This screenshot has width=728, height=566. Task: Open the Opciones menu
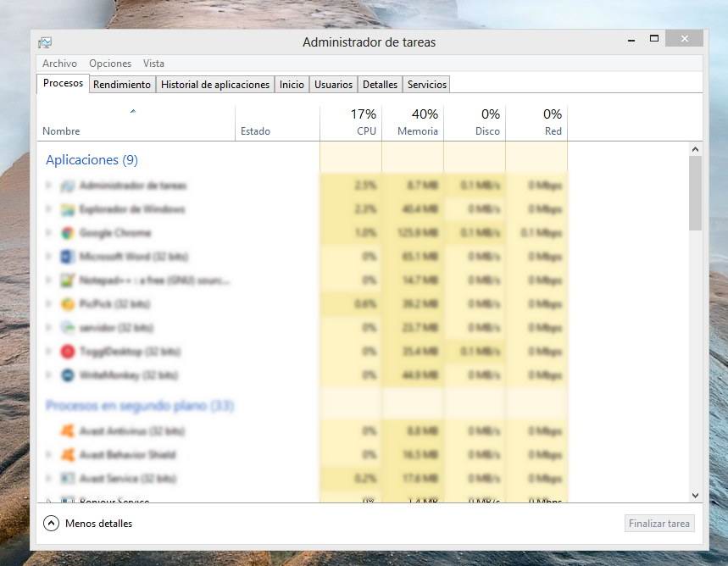tap(110, 64)
